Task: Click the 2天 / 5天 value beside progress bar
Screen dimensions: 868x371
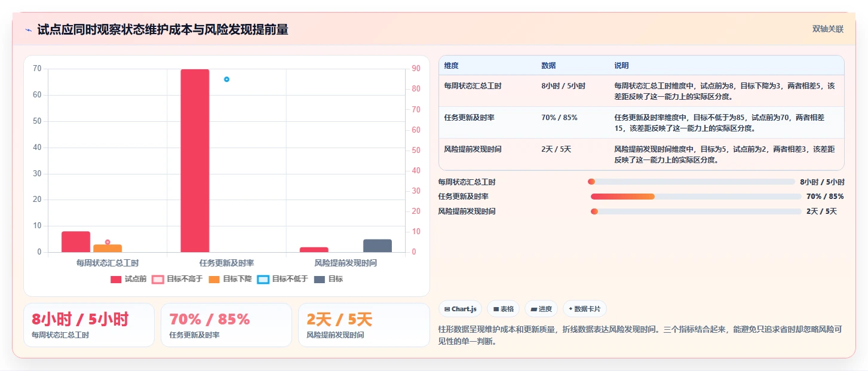Action: tap(821, 211)
